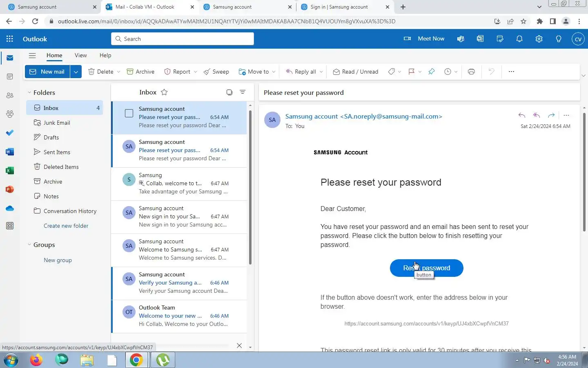Collapse the Folders section chevron
This screenshot has width=588, height=368.
click(x=29, y=92)
